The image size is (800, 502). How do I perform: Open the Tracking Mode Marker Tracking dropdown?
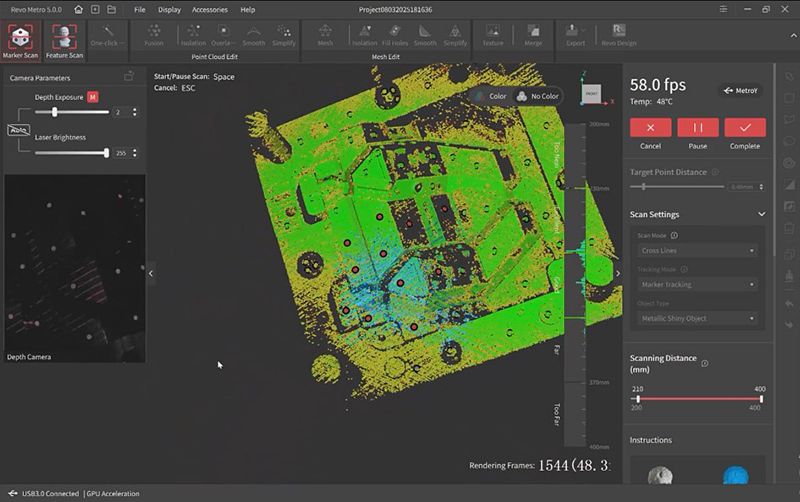tap(697, 284)
